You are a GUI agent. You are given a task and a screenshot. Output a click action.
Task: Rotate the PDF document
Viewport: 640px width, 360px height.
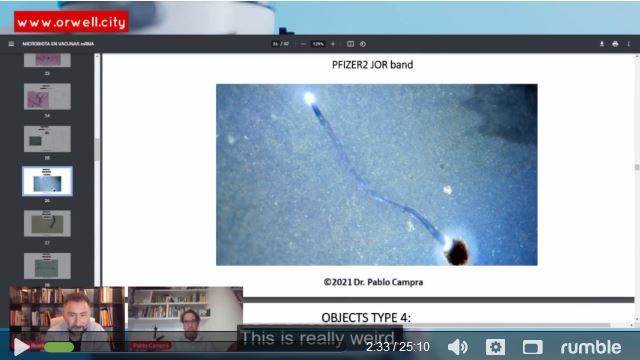[x=363, y=44]
